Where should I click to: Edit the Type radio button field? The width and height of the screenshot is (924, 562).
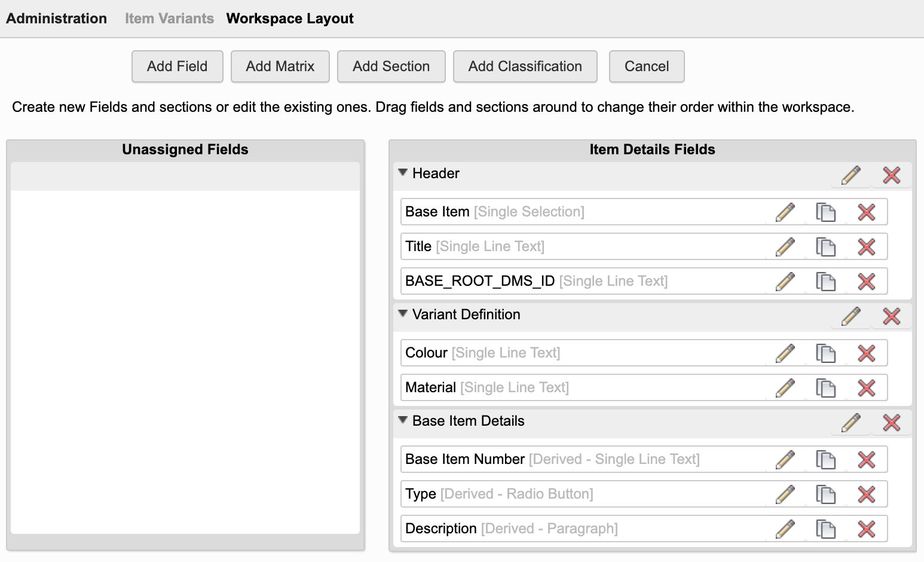pos(785,494)
